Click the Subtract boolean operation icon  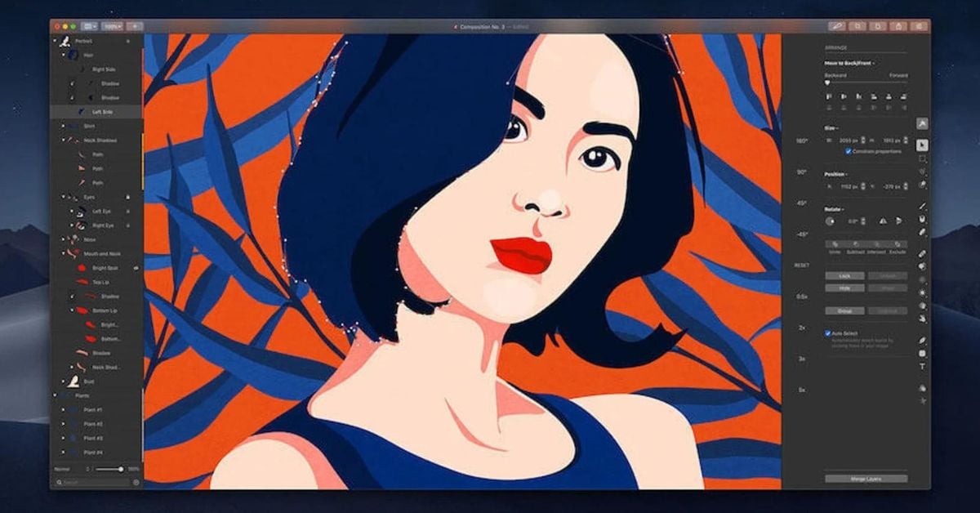point(855,244)
